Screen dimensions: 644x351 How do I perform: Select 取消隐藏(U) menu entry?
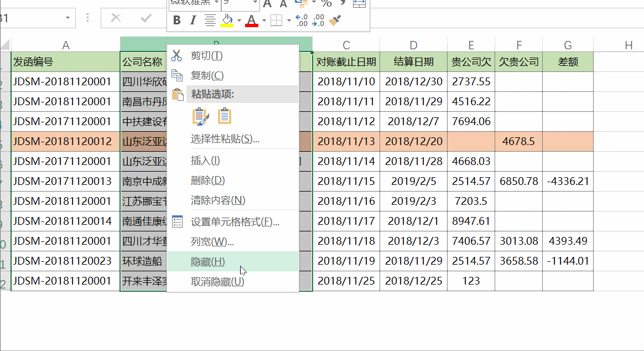233,282
